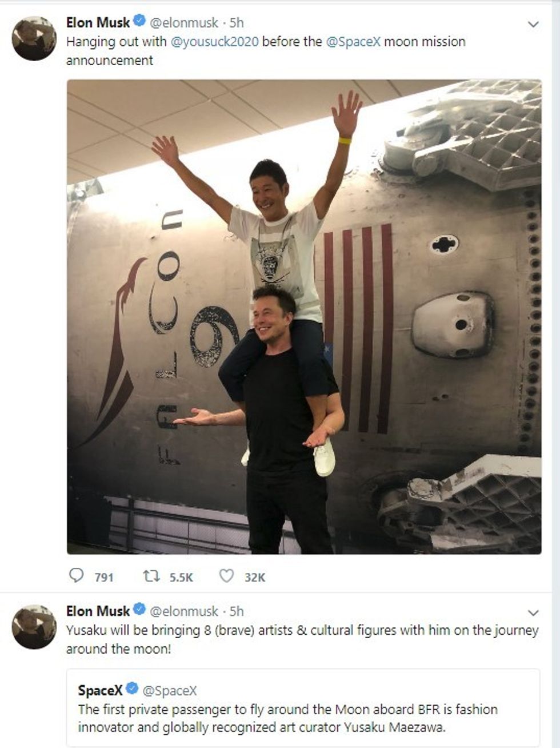View the 32K likes count

[255, 577]
